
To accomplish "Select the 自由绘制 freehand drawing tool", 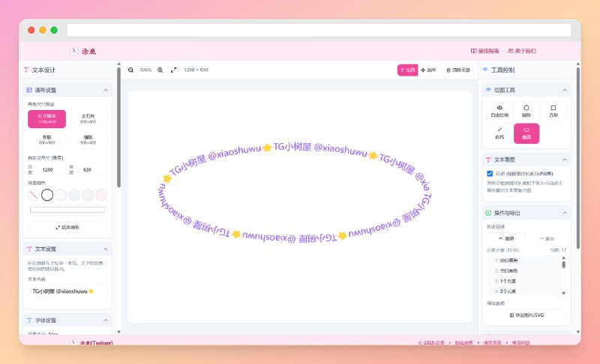I will [499, 111].
